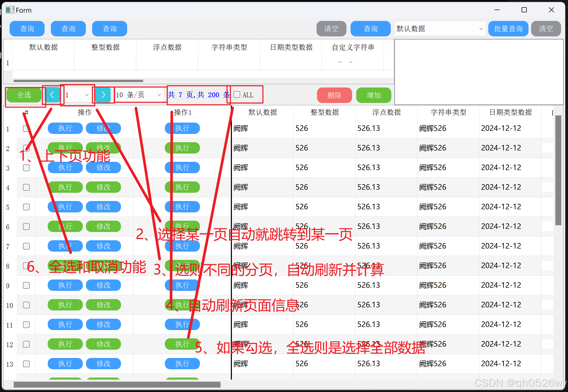Click 执行 in 操作1 column, row 13
Screen dimensions: 568x392
[x=182, y=364]
